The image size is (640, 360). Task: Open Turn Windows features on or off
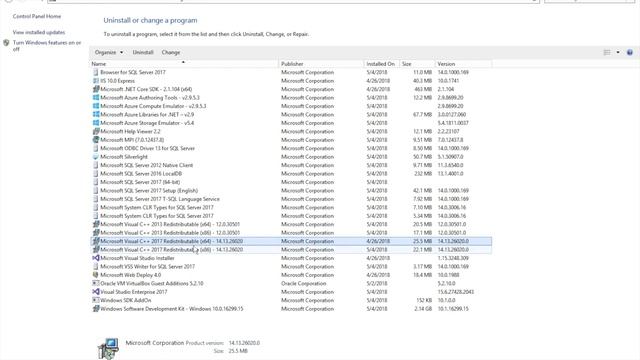(x=47, y=46)
